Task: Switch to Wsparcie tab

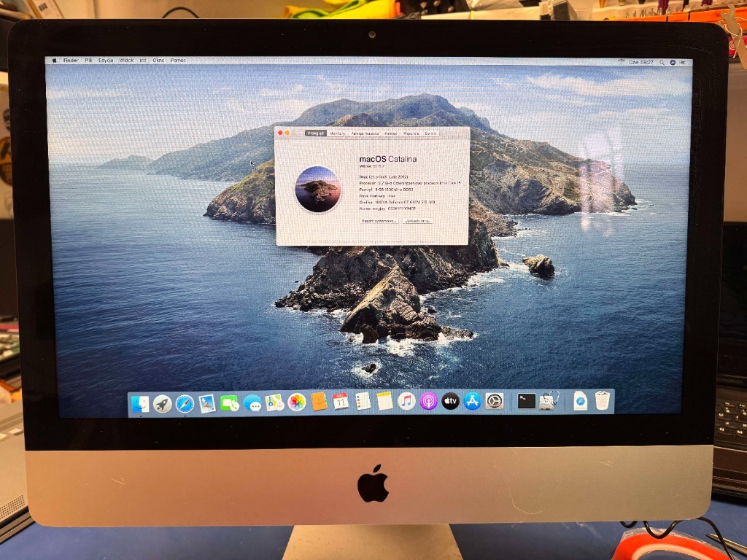Action: tap(411, 133)
